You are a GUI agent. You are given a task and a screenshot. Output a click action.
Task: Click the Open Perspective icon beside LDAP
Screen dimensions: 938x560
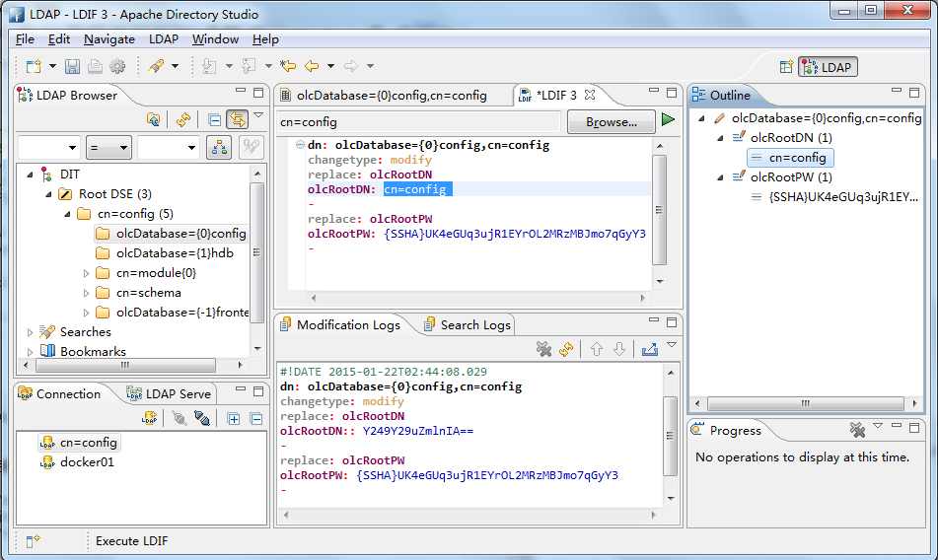click(786, 67)
